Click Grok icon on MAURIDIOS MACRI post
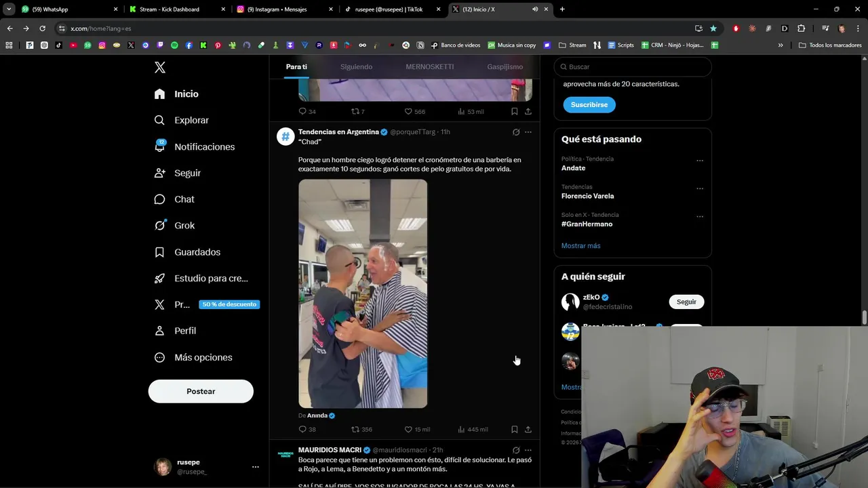 click(516, 450)
